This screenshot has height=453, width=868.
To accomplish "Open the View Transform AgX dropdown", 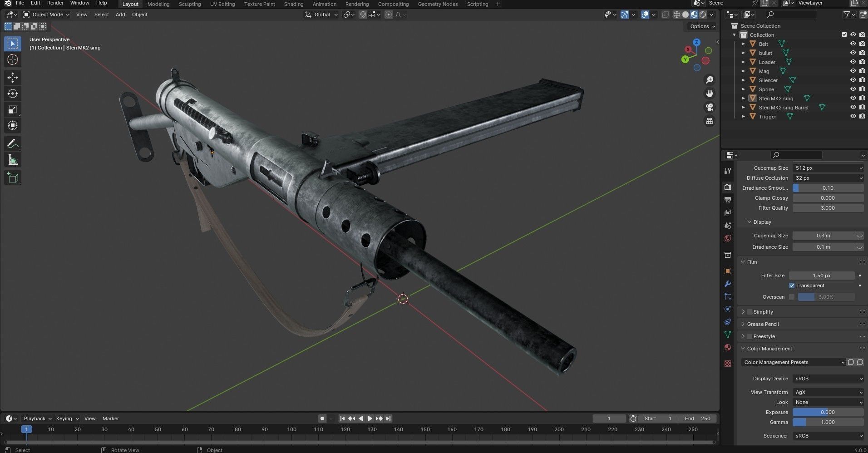I will 828,392.
